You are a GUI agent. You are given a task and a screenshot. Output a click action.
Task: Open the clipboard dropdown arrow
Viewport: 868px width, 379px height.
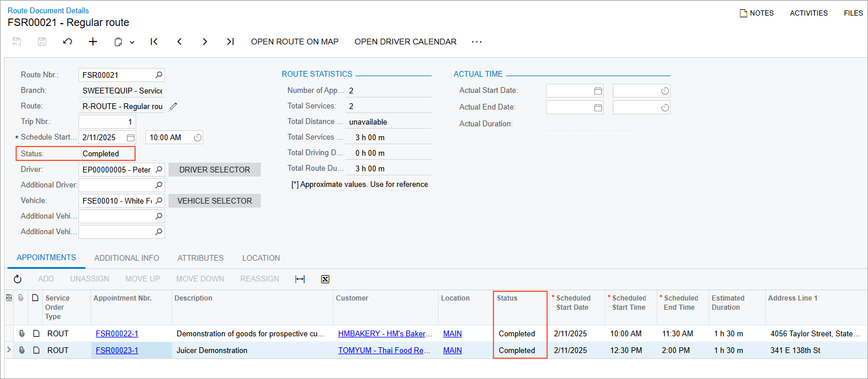132,42
